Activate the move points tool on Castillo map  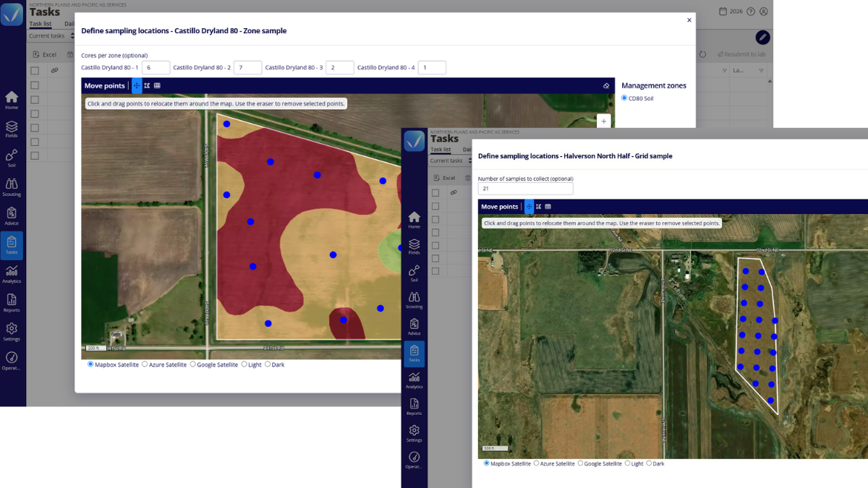coord(137,85)
